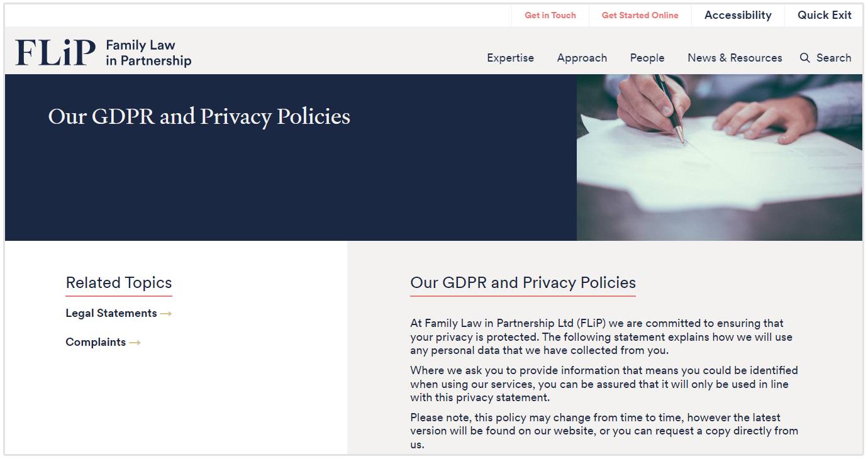Screen dimensions: 868x459
Task: Click the Family Law in Partnership wordmark
Action: tap(148, 53)
